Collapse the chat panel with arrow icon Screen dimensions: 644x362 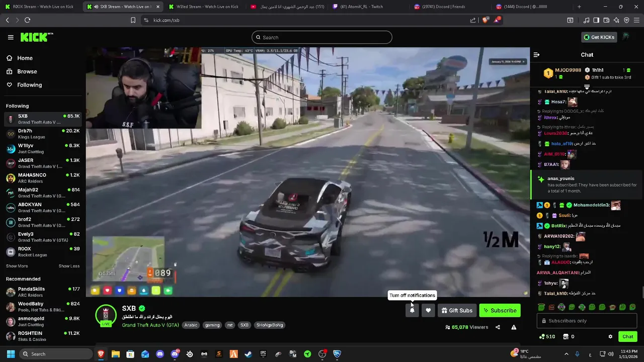pos(536,55)
